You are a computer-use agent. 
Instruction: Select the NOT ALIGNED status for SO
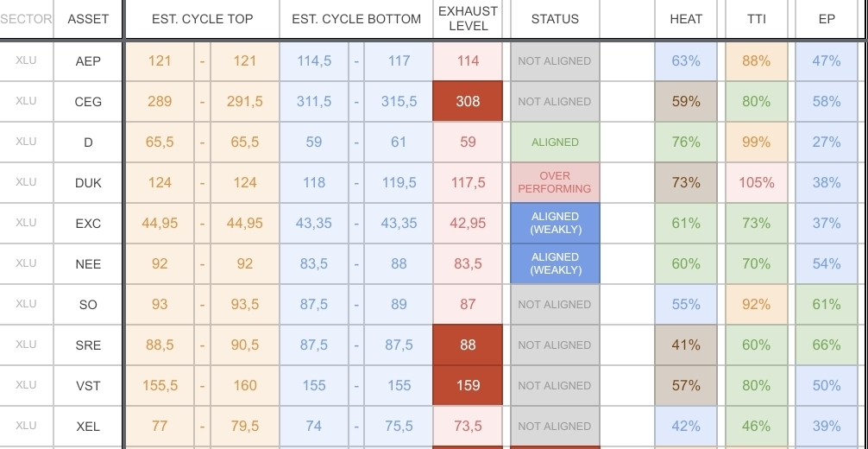555,304
